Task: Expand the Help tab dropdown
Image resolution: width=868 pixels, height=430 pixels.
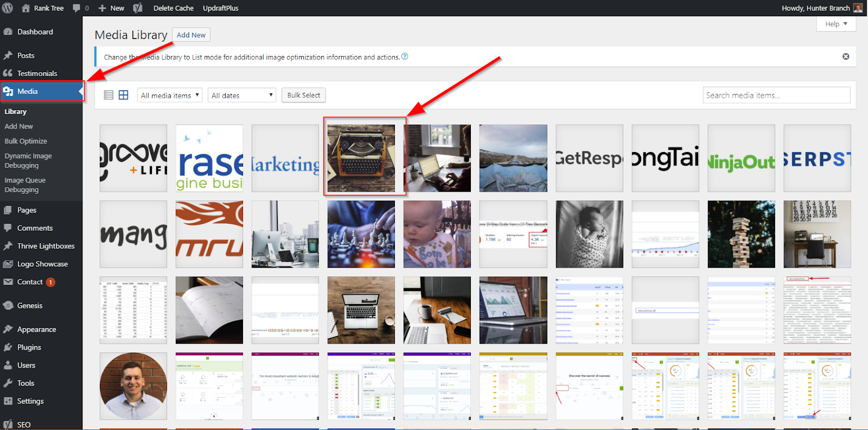Action: pyautogui.click(x=836, y=24)
